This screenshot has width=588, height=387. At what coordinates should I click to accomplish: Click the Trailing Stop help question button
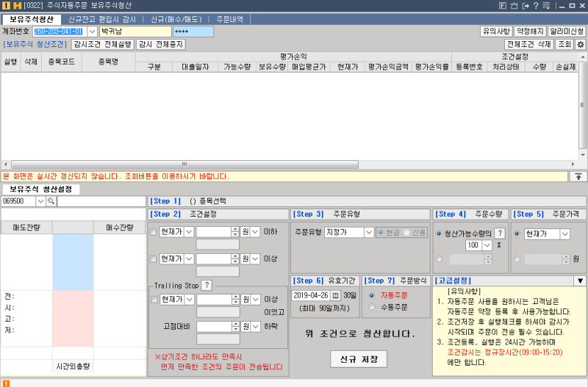207,286
